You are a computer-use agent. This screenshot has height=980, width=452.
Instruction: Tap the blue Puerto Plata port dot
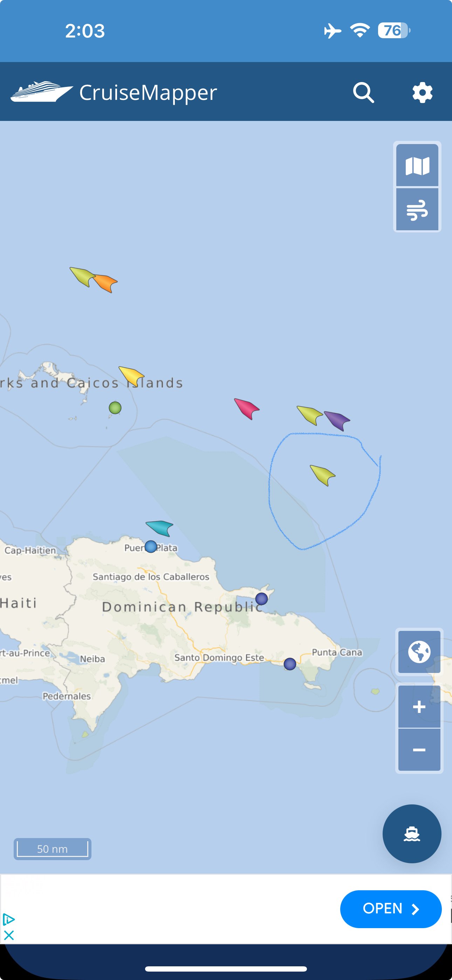[x=151, y=546]
